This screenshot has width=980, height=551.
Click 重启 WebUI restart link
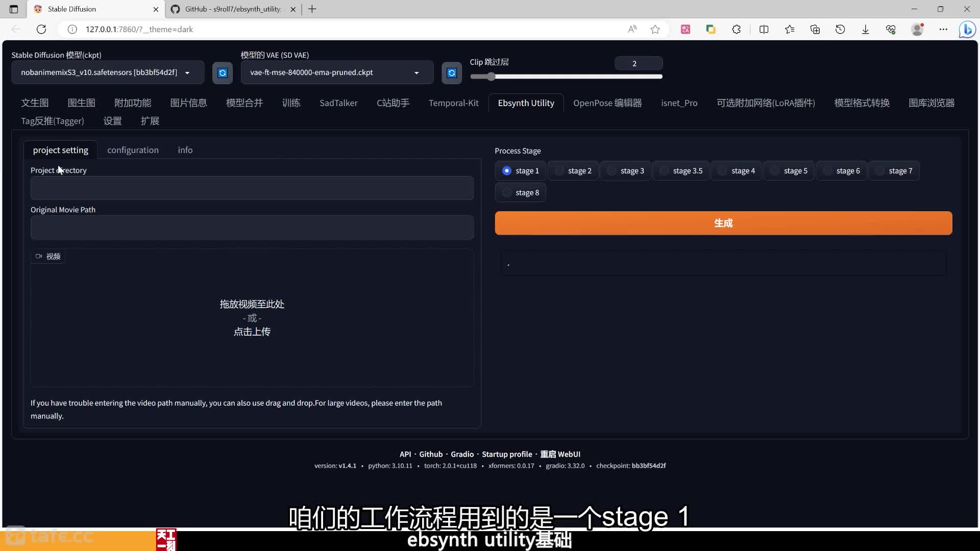(560, 454)
